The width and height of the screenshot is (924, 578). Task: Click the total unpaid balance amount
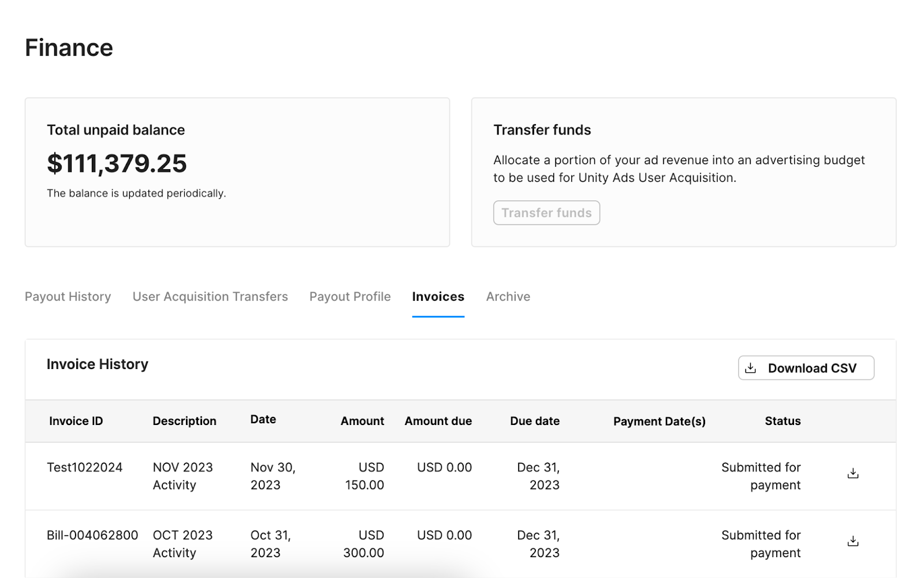[117, 163]
